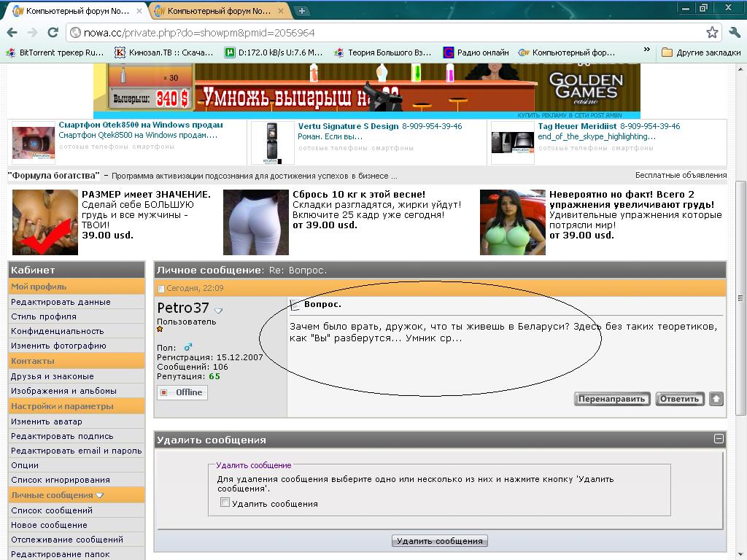Viewport: 747px width, 560px height.
Task: Open the Компьютерный фор bookmark
Action: 566,52
